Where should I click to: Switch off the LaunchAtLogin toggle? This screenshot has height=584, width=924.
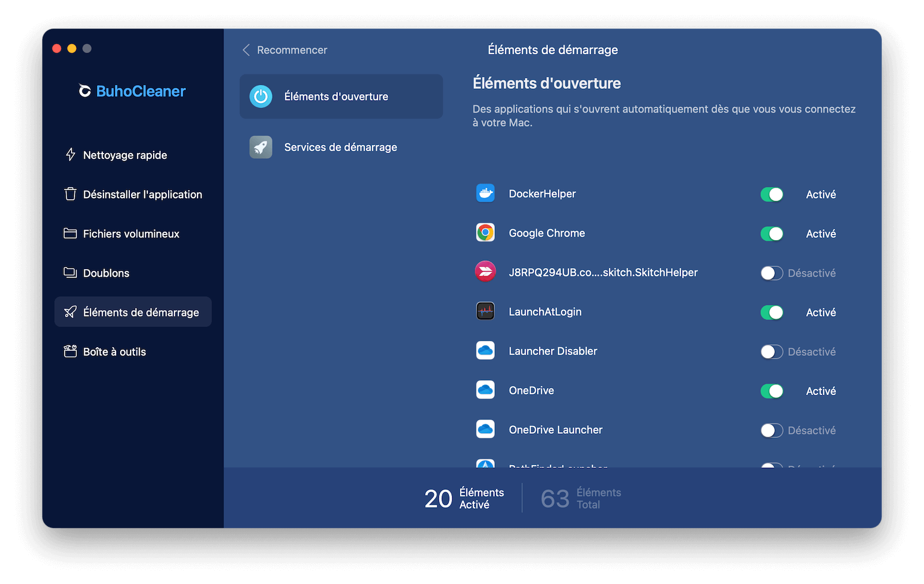tap(772, 313)
